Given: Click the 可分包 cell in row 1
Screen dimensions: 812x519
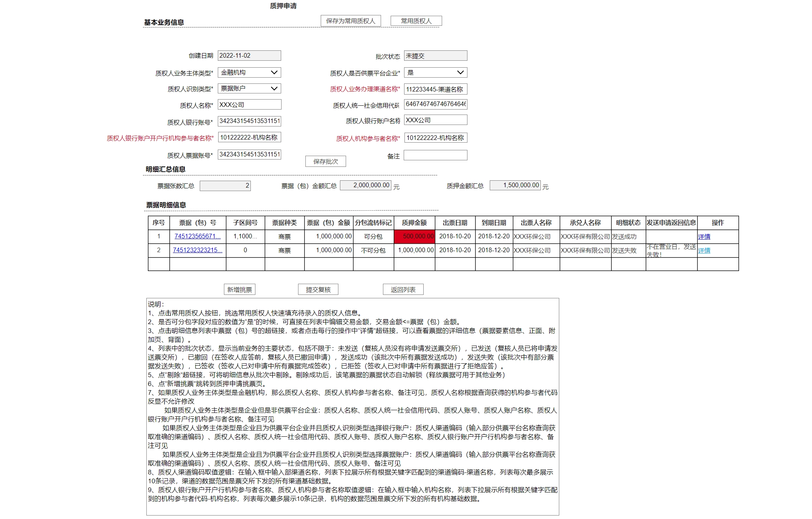Looking at the screenshot, I should [x=373, y=236].
